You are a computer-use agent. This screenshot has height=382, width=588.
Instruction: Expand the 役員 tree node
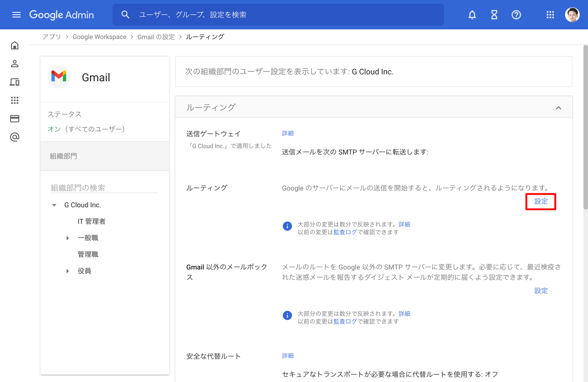click(x=68, y=271)
